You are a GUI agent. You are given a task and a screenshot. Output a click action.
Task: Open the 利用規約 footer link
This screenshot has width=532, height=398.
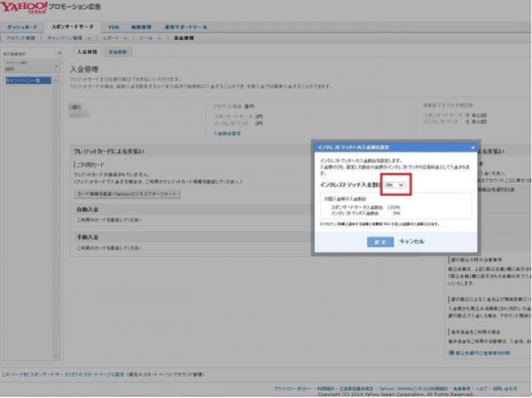(x=325, y=389)
